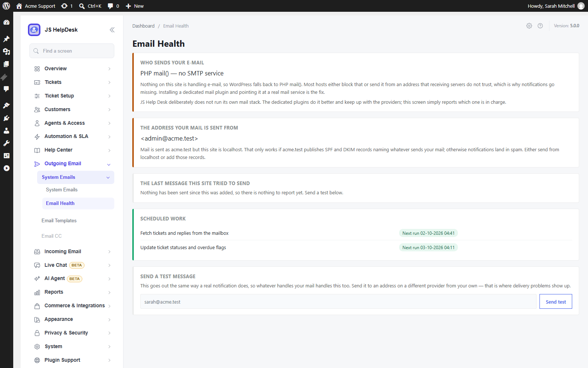This screenshot has width=588, height=368.
Task: Go to Dashboard via the breadcrumb link
Action: [143, 26]
